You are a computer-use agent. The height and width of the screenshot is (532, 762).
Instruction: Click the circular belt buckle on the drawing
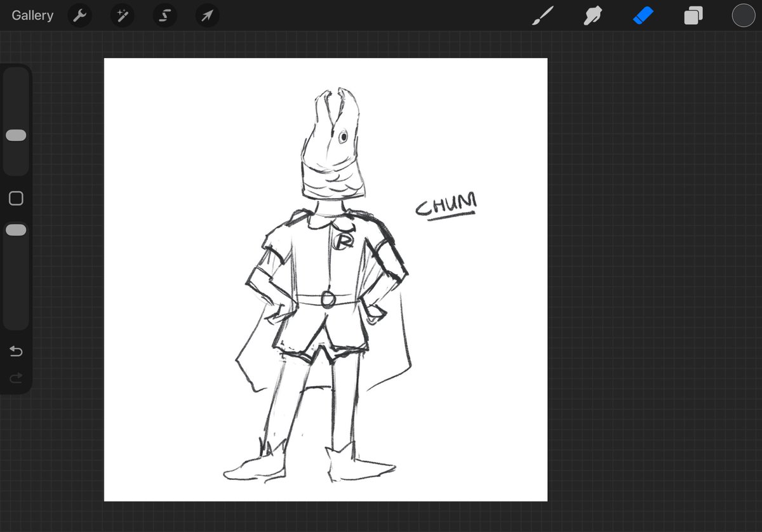[328, 299]
